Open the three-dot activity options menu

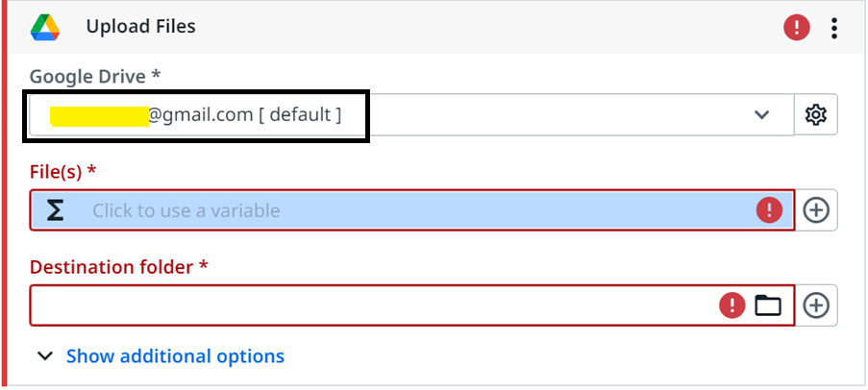(x=833, y=28)
